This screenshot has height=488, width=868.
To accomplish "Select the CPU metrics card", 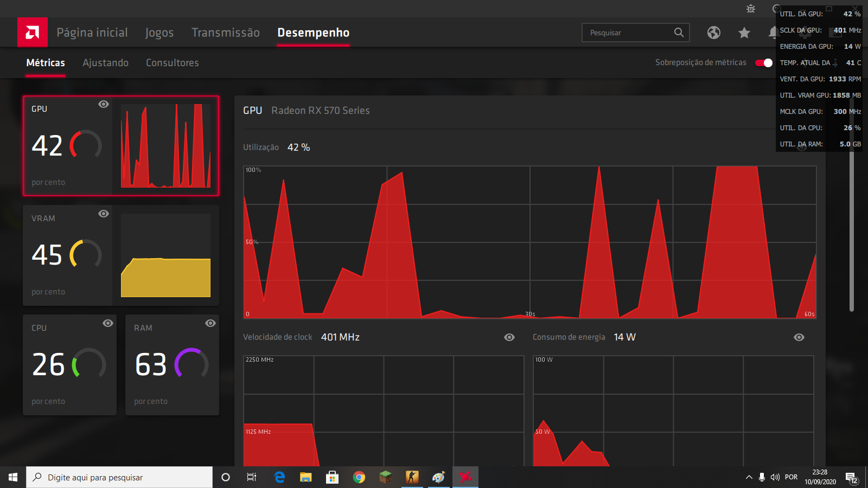I will (69, 365).
